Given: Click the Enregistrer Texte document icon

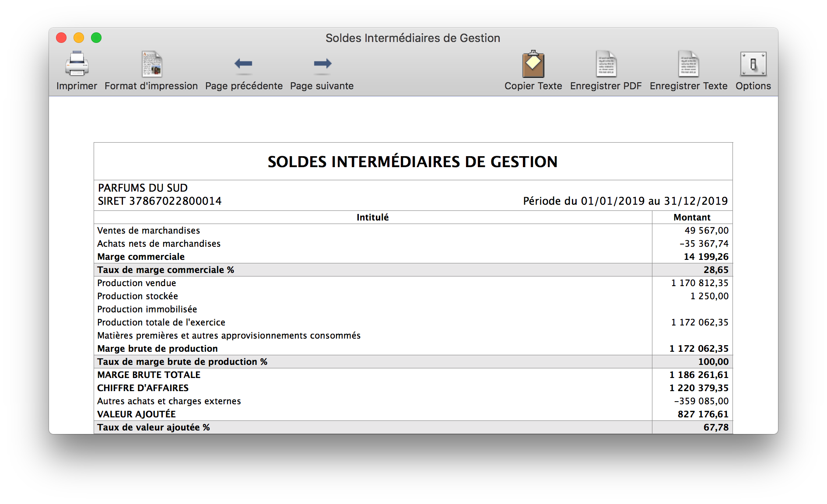Looking at the screenshot, I should click(x=688, y=64).
